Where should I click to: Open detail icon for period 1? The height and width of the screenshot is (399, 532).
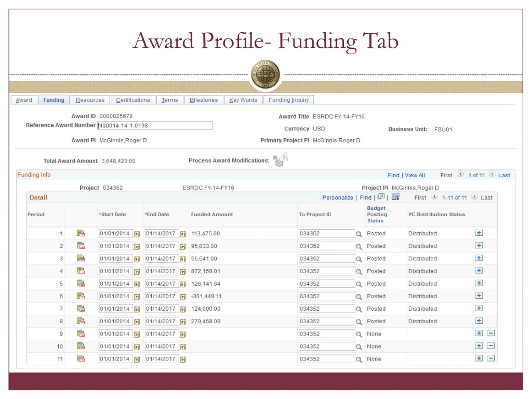click(81, 233)
